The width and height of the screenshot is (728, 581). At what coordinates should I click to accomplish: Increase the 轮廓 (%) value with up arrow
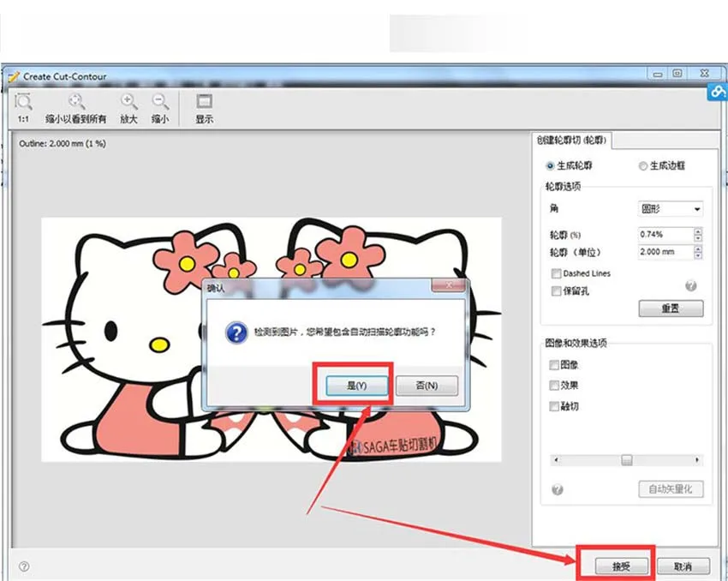click(698, 231)
